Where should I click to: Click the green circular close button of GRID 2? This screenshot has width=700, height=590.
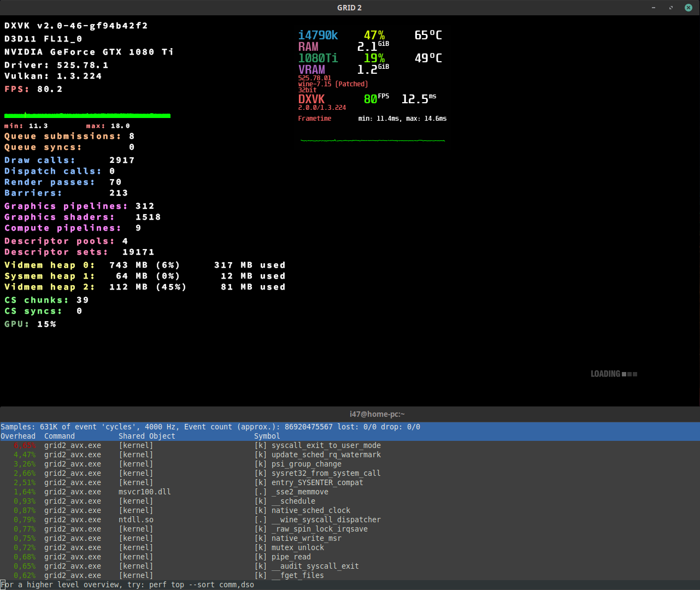(688, 8)
